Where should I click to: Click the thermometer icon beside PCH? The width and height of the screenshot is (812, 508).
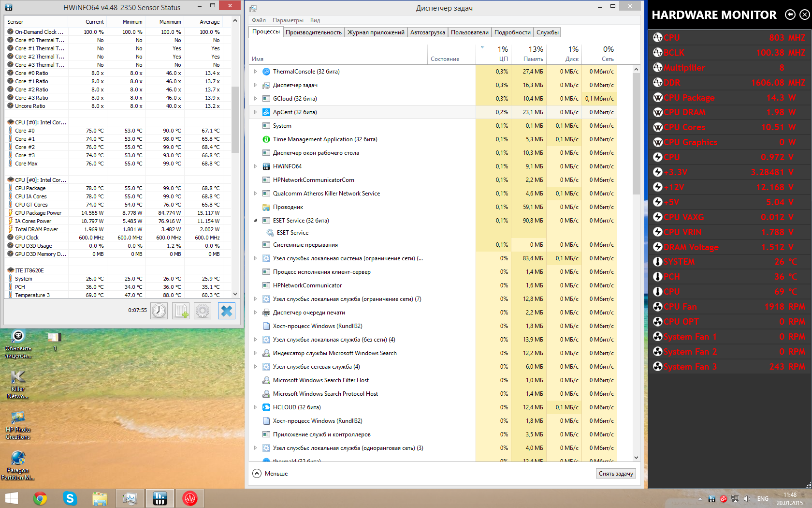(657, 276)
